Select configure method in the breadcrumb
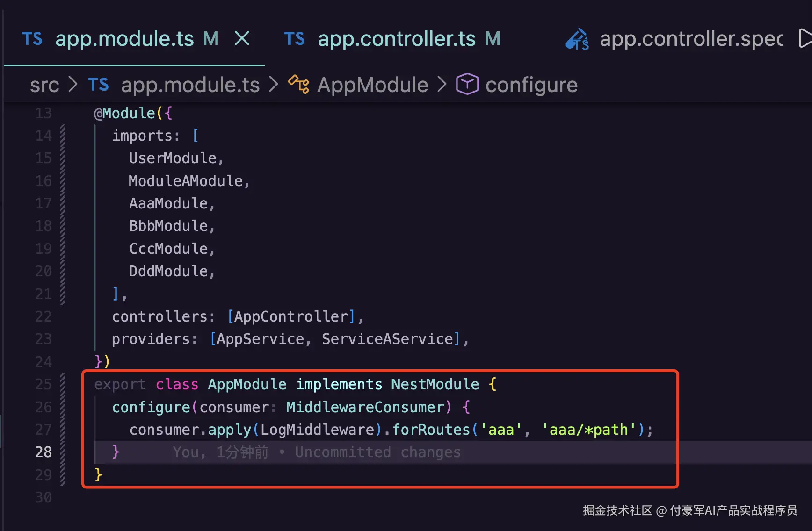The height and width of the screenshot is (531, 812). click(x=531, y=85)
